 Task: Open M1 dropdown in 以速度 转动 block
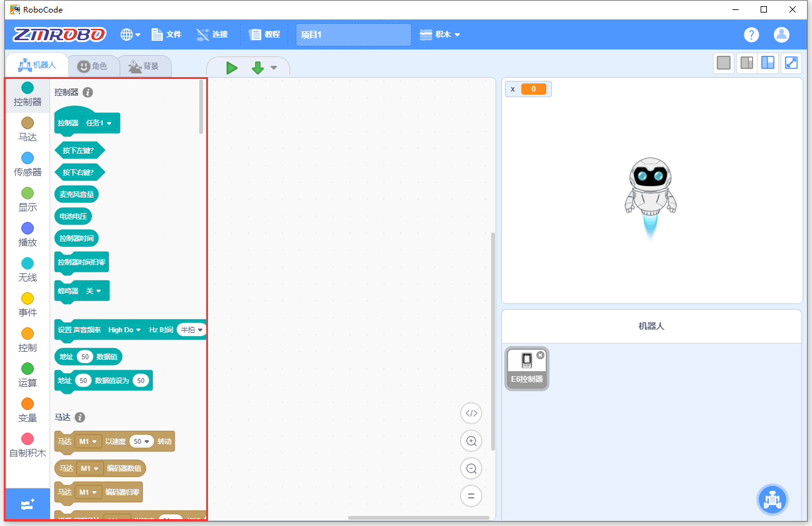[x=88, y=441]
